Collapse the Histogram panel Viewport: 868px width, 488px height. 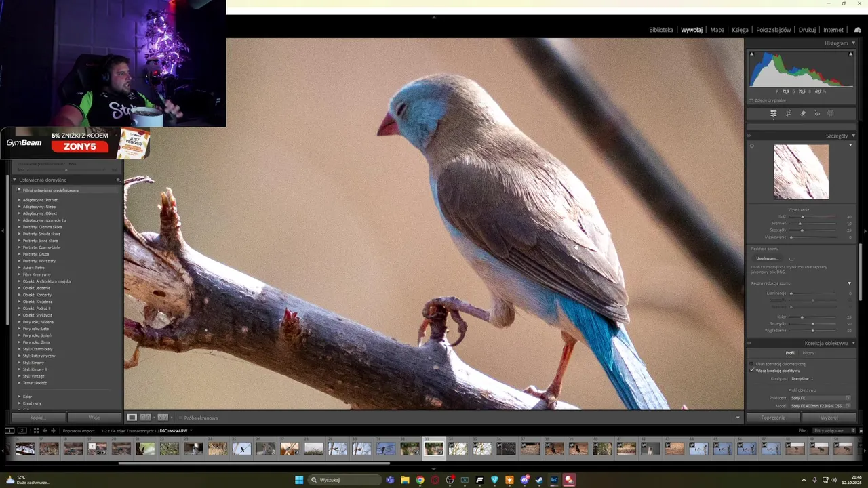[x=853, y=43]
